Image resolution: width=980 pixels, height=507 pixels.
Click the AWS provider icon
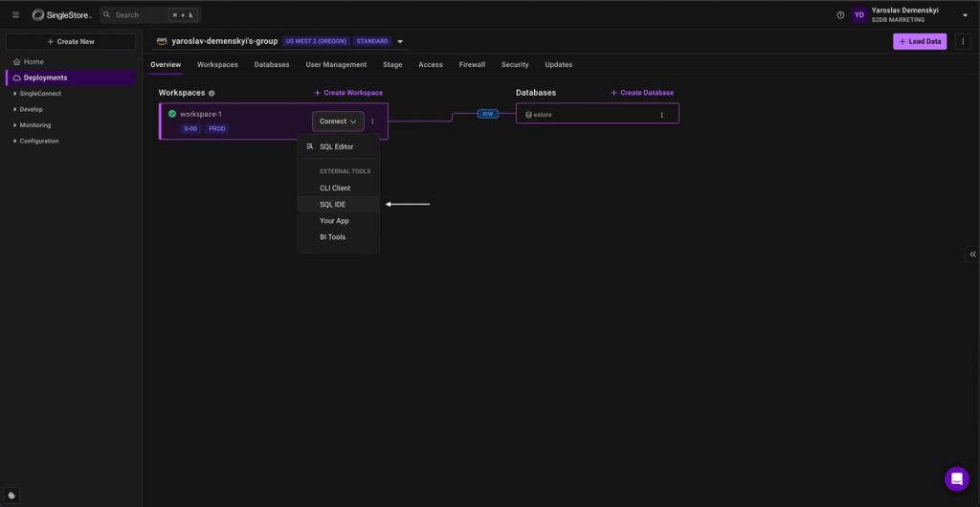162,41
